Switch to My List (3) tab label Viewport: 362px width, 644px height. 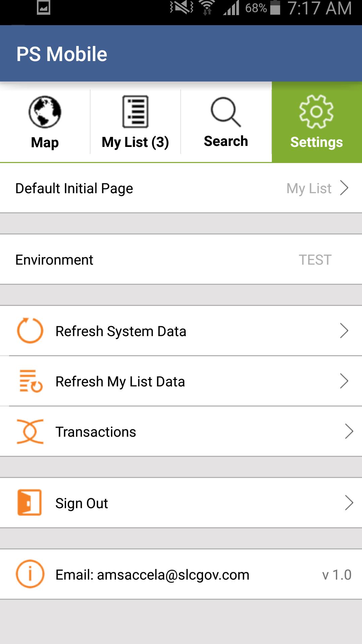point(135,142)
